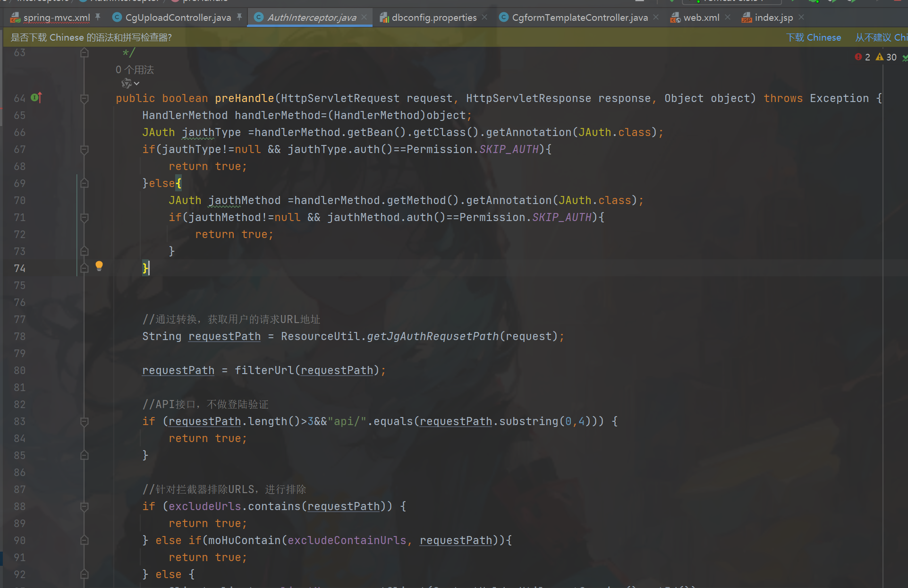Image resolution: width=908 pixels, height=588 pixels.
Task: Click the 下载 Chinese download link
Action: click(814, 37)
